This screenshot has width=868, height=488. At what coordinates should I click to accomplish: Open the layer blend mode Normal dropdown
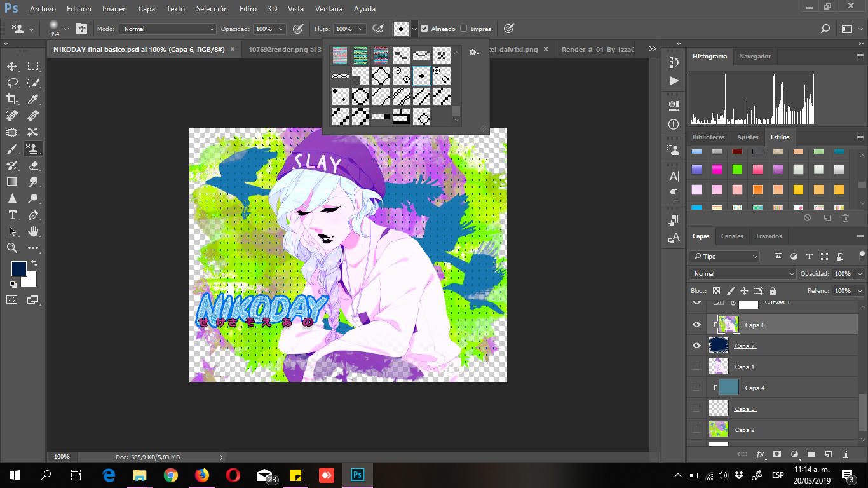[x=742, y=273]
